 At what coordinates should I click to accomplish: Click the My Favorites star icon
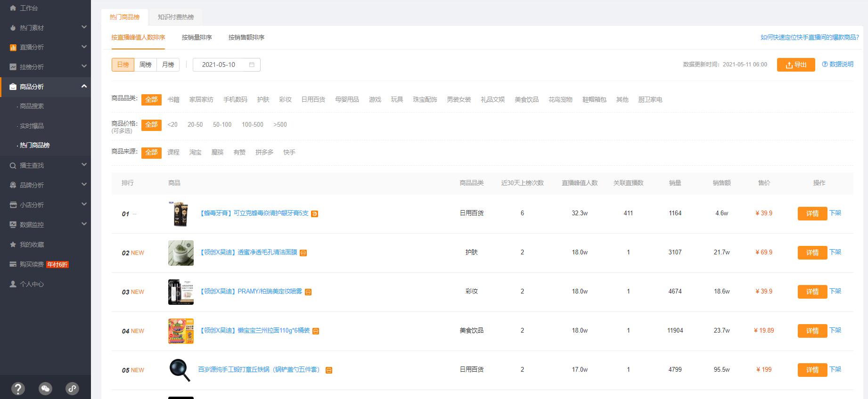13,244
